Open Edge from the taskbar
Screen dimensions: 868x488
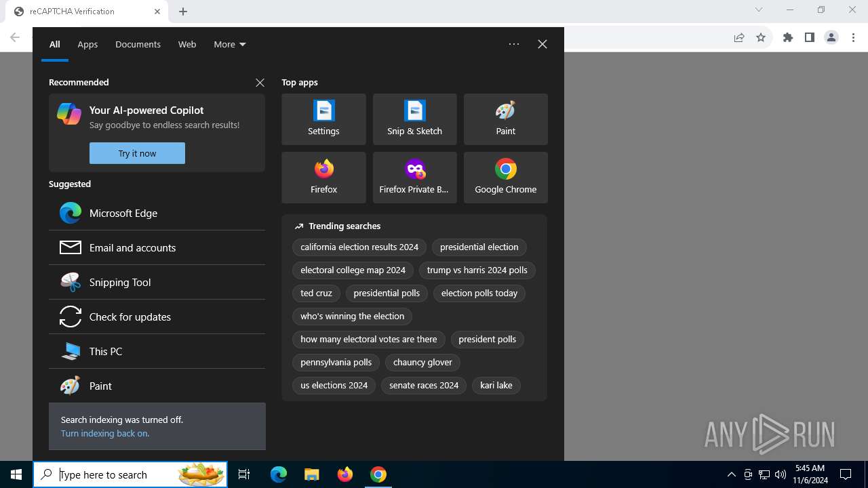(x=279, y=474)
